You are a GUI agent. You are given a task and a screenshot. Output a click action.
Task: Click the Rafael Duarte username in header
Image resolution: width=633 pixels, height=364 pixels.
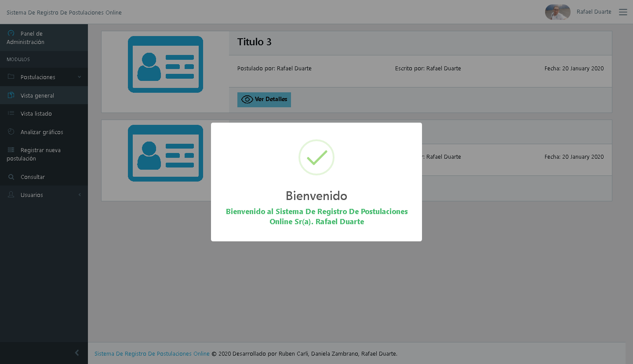[594, 12]
